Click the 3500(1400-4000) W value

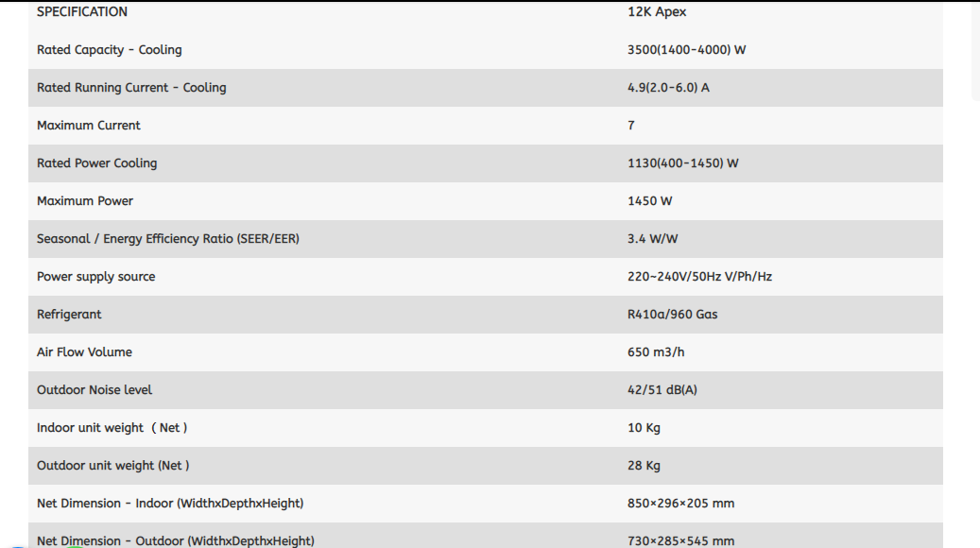pos(686,50)
